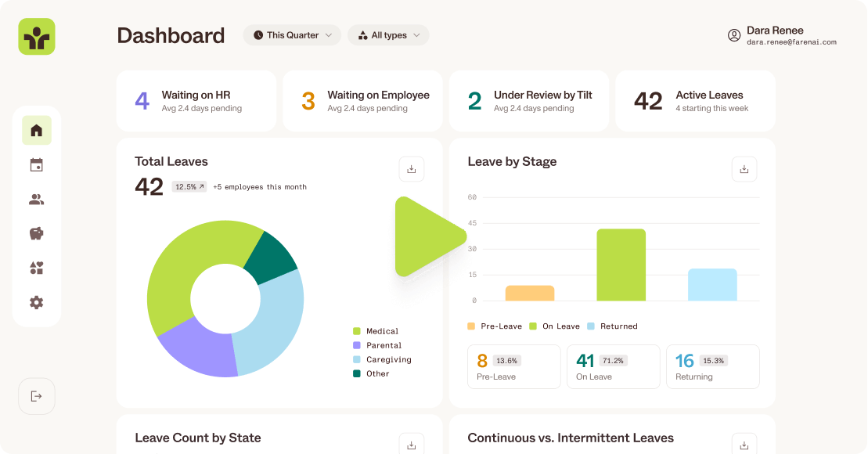Download the Total Leaves chart
868x454 pixels.
pyautogui.click(x=411, y=168)
